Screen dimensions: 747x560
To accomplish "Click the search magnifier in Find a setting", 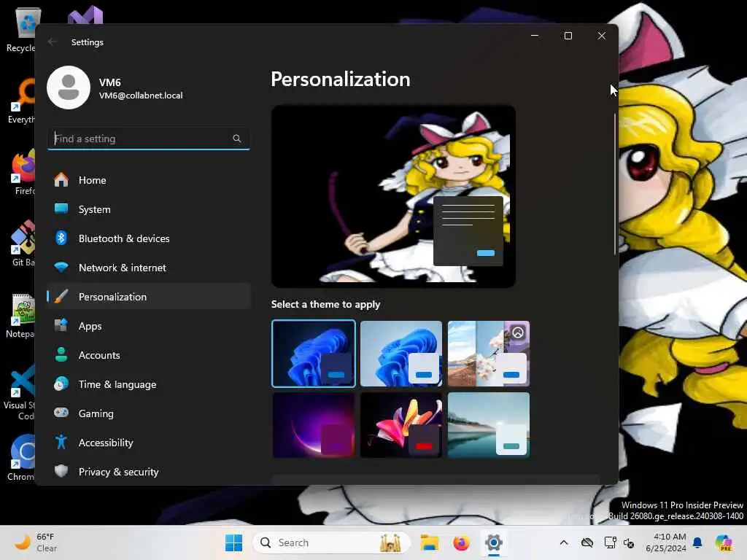I will tap(237, 139).
